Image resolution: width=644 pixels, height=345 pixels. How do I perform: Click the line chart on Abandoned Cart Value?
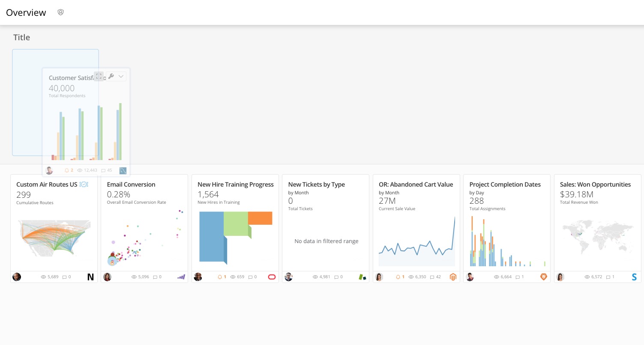coord(417,241)
